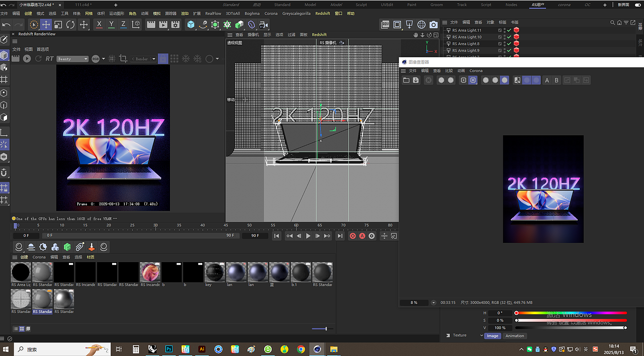
Task: Switch to the UVEdit layout tab
Action: (387, 5)
